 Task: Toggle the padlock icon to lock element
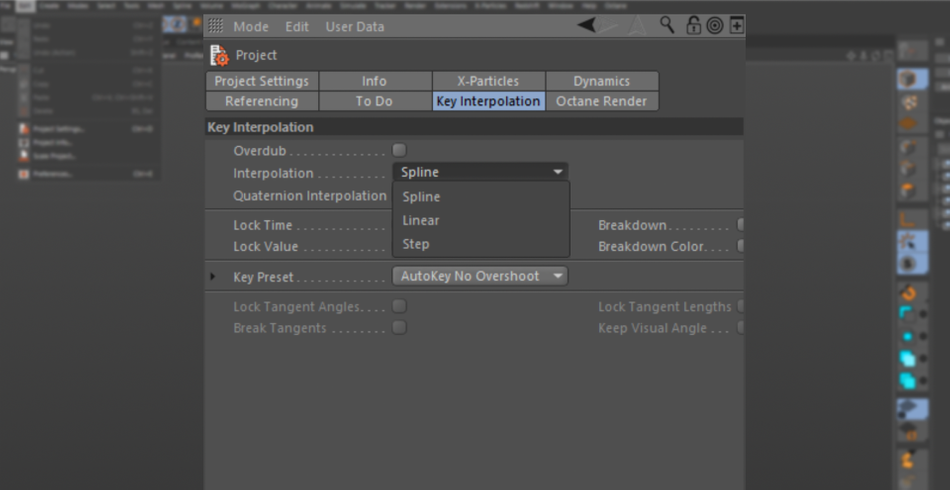(x=693, y=25)
